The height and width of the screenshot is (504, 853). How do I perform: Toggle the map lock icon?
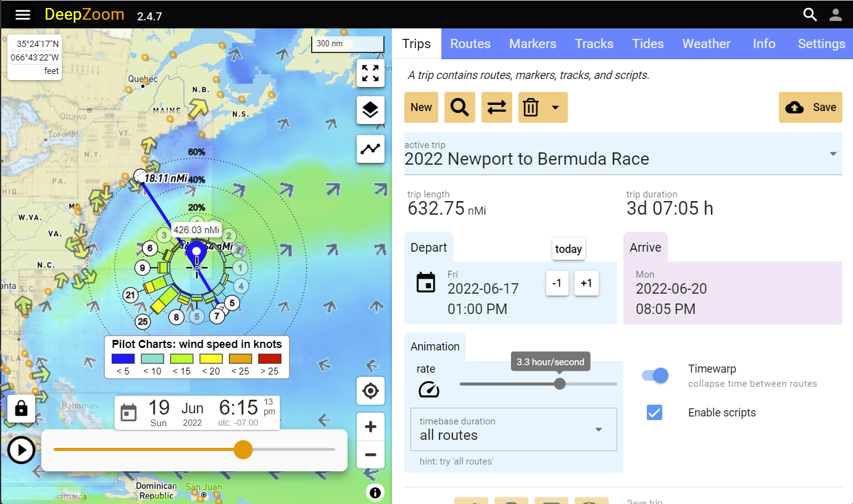pos(22,408)
